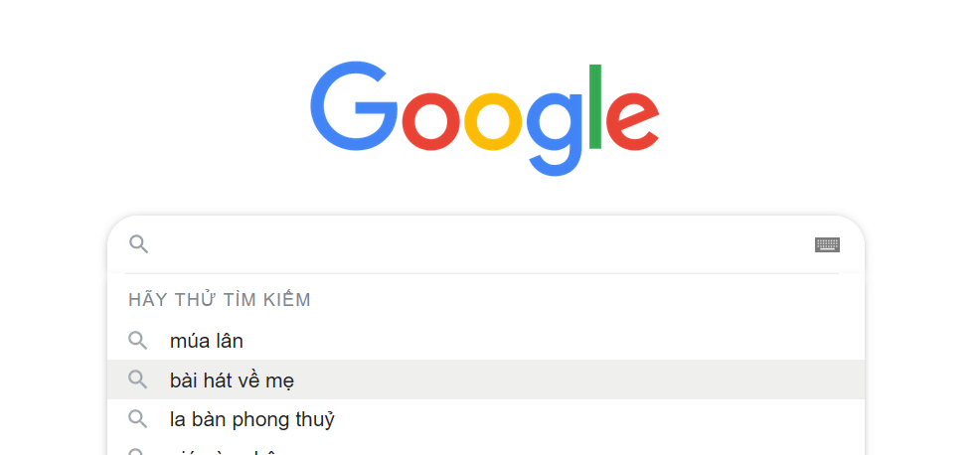Click blank page area left of Google logo
This screenshot has height=455, width=980.
point(149,109)
